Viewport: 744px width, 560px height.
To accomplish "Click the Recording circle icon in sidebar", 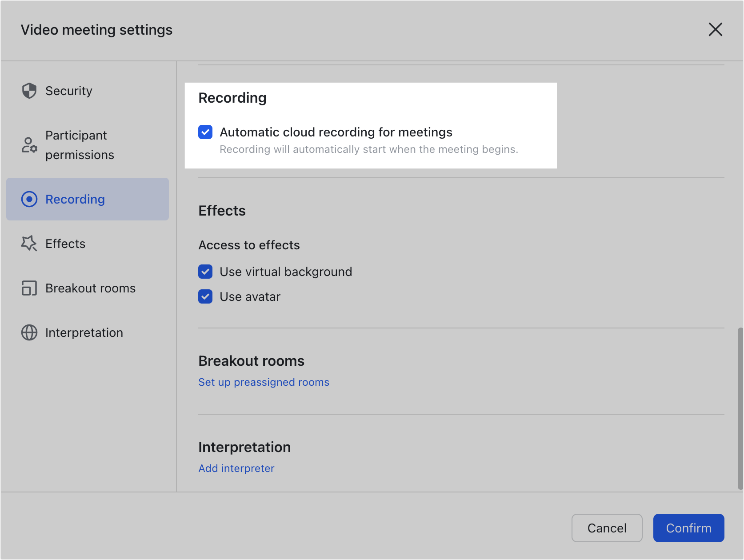I will click(x=29, y=199).
